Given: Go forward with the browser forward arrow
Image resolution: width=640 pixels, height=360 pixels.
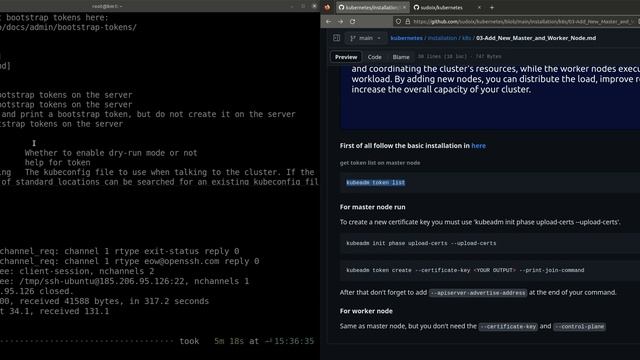Looking at the screenshot, I should [x=340, y=22].
